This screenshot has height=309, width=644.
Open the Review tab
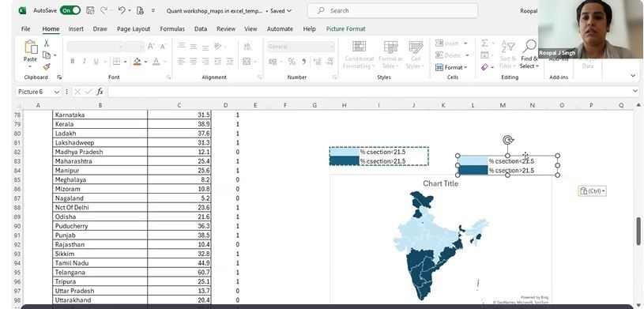tap(226, 28)
